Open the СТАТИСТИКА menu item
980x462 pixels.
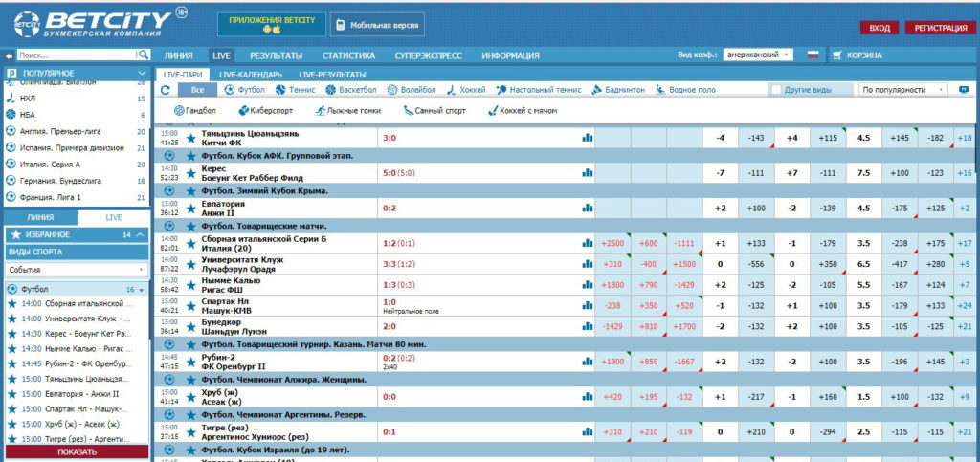[348, 55]
